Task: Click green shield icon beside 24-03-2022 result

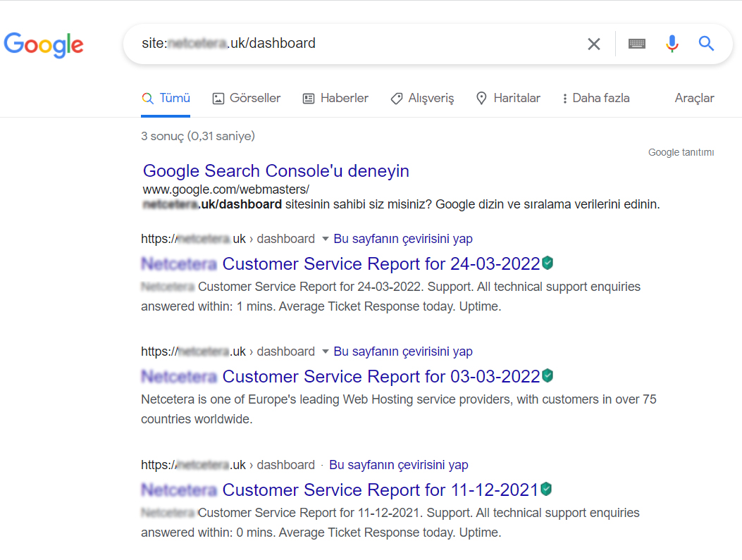Action: [x=548, y=263]
